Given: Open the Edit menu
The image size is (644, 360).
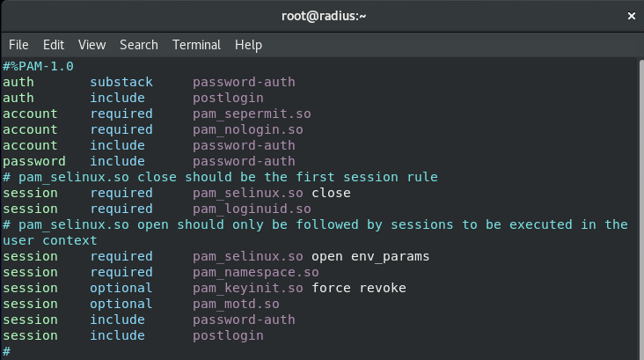Looking at the screenshot, I should coord(54,44).
